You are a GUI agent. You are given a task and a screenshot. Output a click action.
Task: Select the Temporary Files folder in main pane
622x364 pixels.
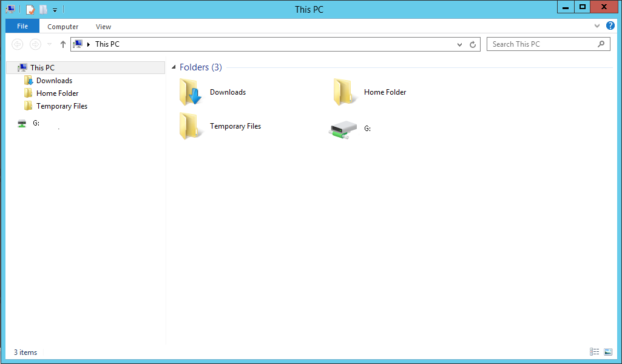point(190,127)
